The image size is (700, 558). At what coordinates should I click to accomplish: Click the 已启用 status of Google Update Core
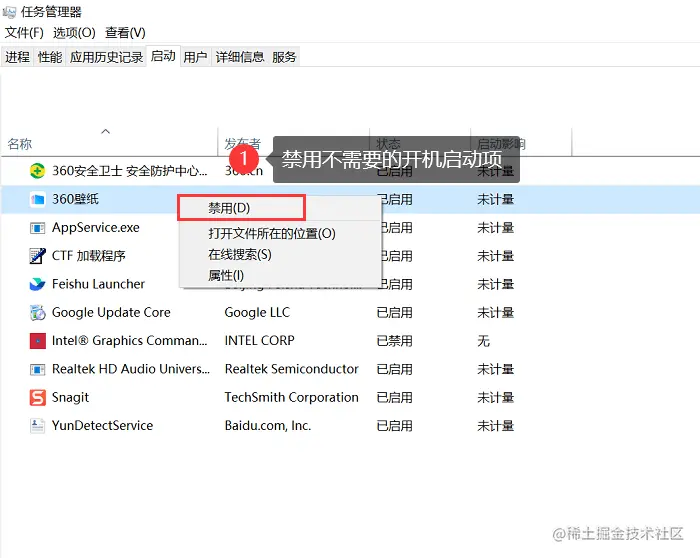tap(394, 312)
